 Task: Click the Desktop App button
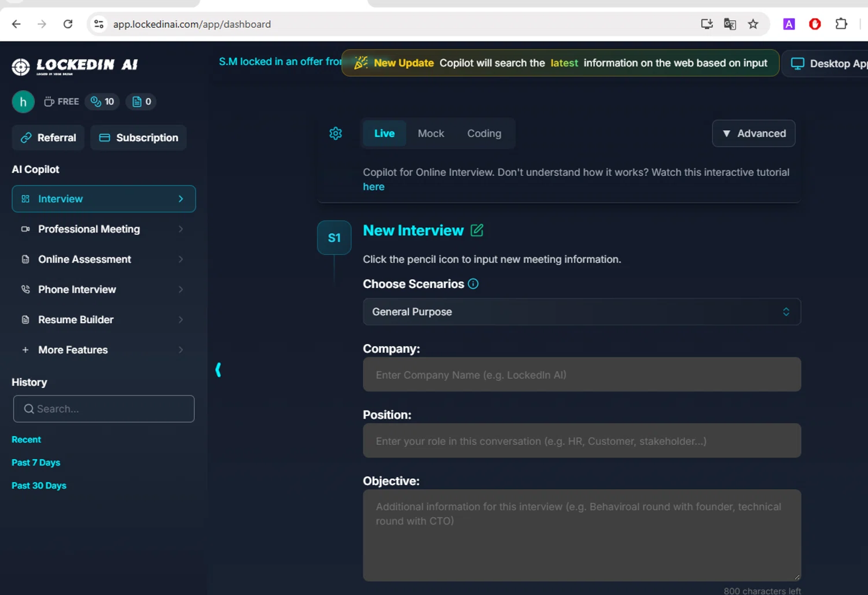(x=826, y=64)
